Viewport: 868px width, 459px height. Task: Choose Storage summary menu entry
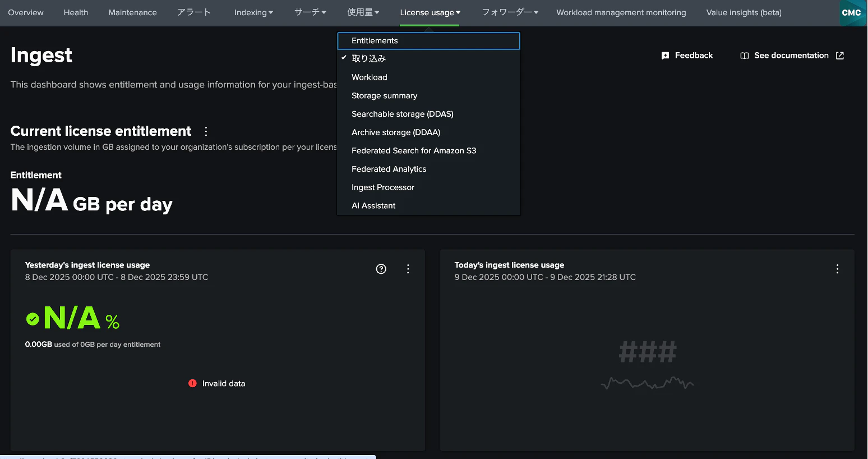click(429, 96)
